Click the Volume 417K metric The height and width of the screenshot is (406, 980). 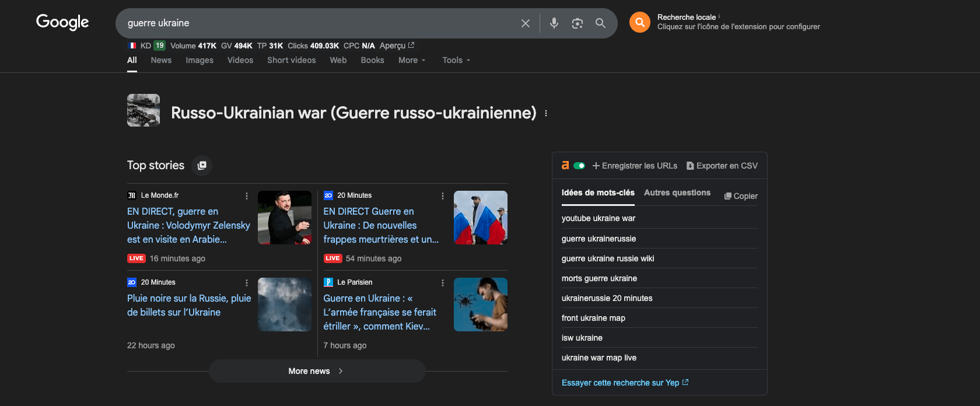(193, 45)
